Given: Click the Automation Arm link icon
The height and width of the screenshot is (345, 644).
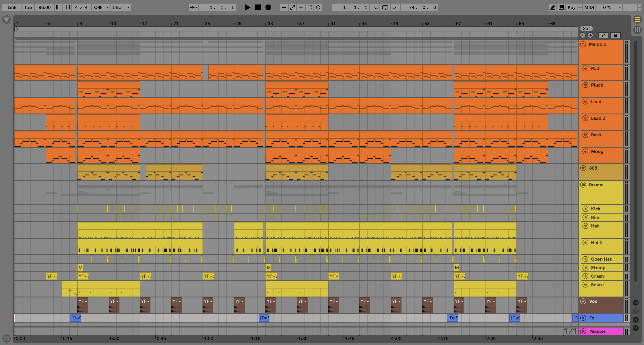Looking at the screenshot, I should (292, 7).
